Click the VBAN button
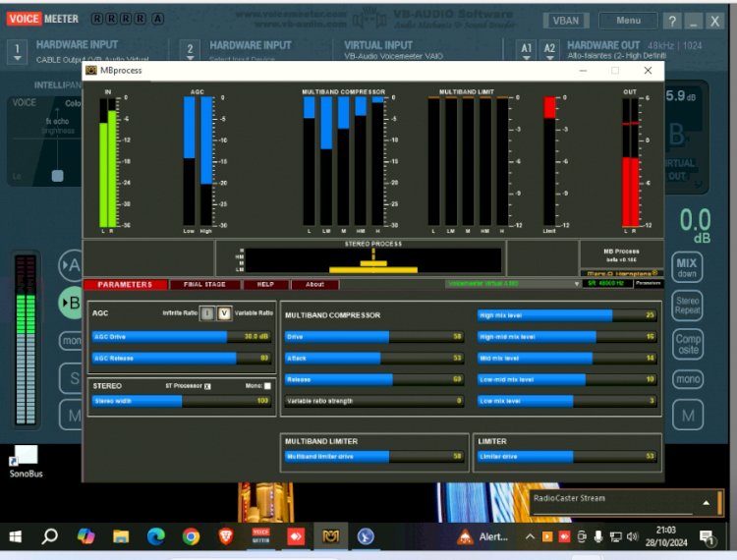737x560 pixels. pyautogui.click(x=566, y=21)
